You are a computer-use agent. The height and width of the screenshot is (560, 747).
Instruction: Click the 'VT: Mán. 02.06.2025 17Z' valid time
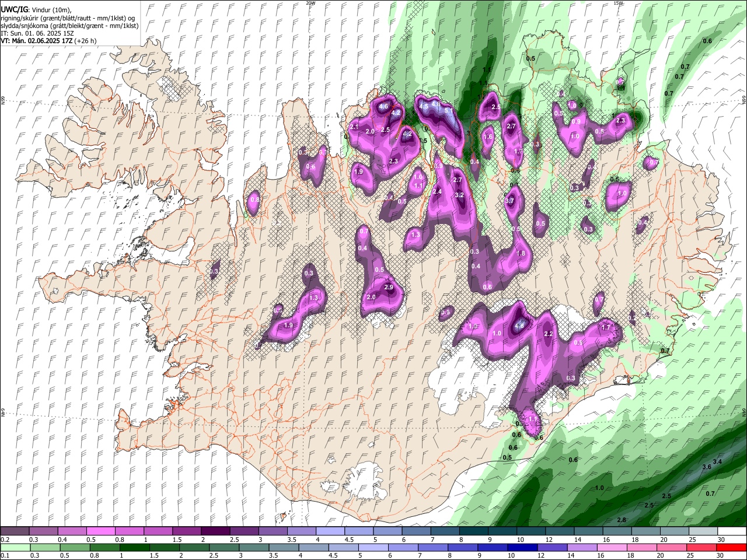[x=36, y=41]
